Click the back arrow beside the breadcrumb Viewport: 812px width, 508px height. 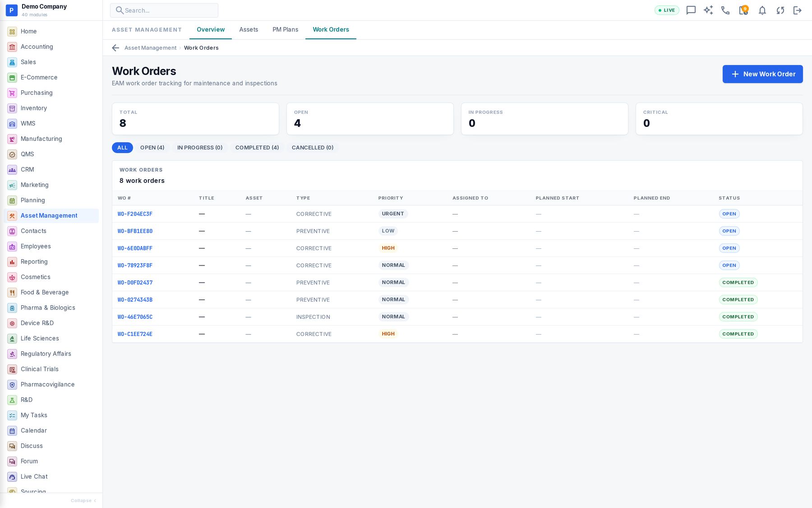click(115, 48)
